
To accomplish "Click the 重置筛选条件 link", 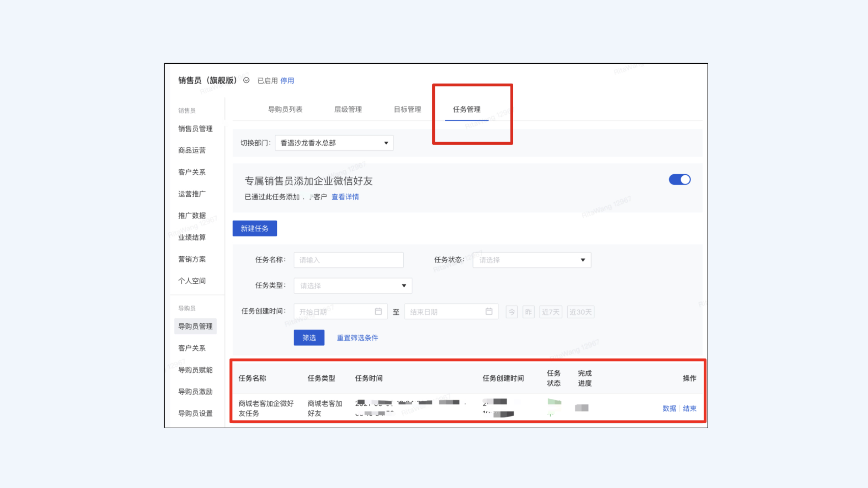I will click(357, 338).
